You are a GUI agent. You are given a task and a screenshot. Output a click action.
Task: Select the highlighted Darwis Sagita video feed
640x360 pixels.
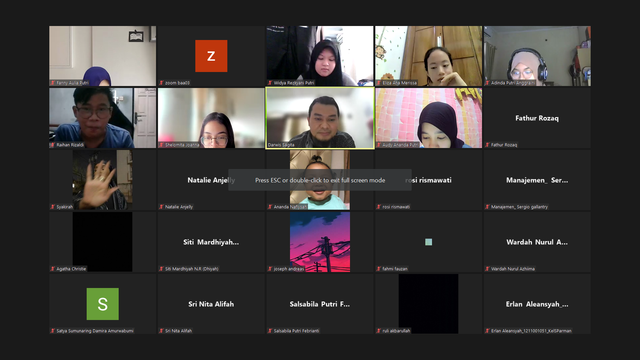point(320,118)
